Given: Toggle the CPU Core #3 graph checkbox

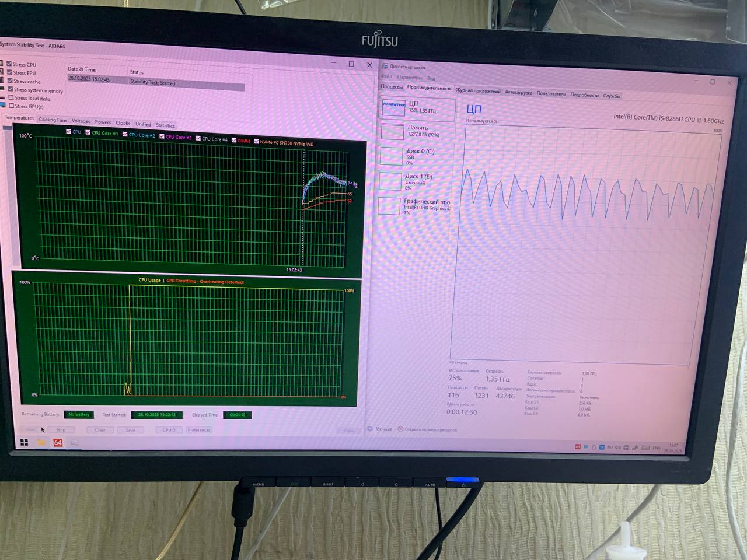Looking at the screenshot, I should point(162,136).
